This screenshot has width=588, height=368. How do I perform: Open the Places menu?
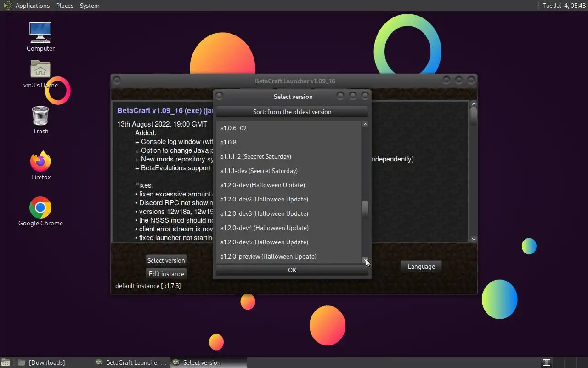coord(65,6)
